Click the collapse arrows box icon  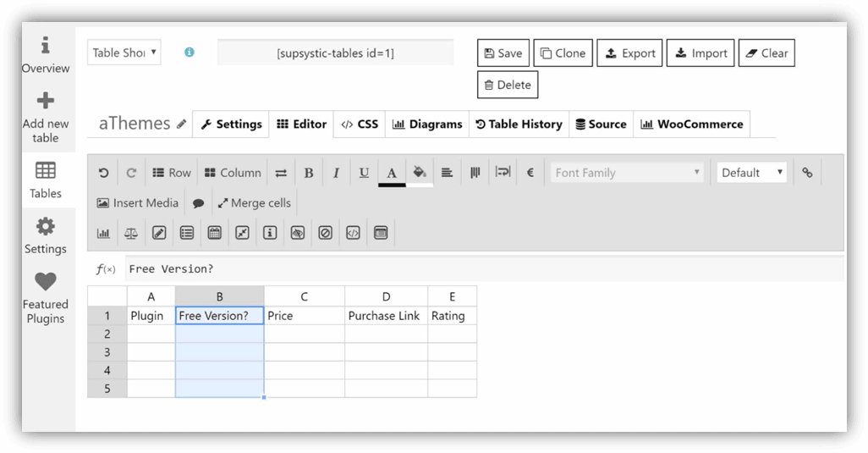tap(242, 233)
